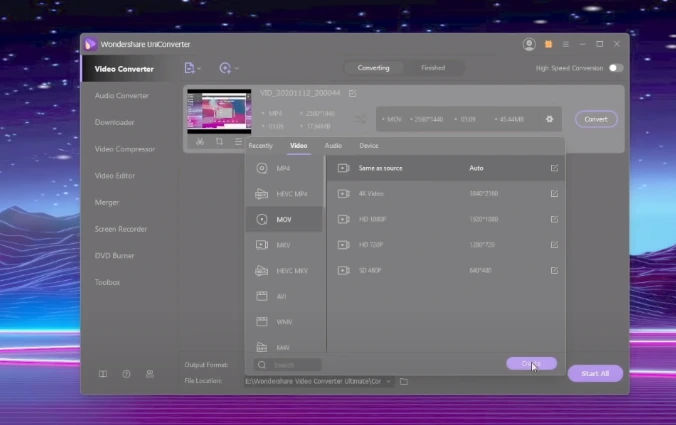Click the format Search field
The image size is (676, 425).
pos(288,365)
